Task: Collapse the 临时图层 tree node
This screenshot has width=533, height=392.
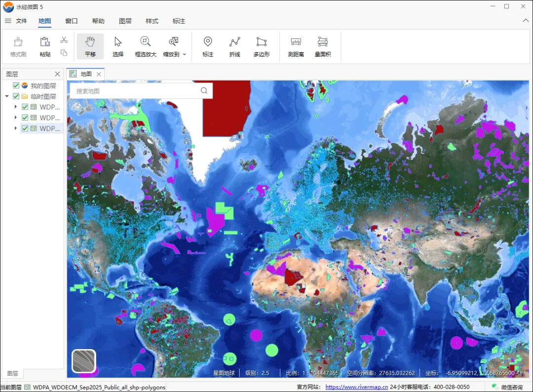Action: 7,97
